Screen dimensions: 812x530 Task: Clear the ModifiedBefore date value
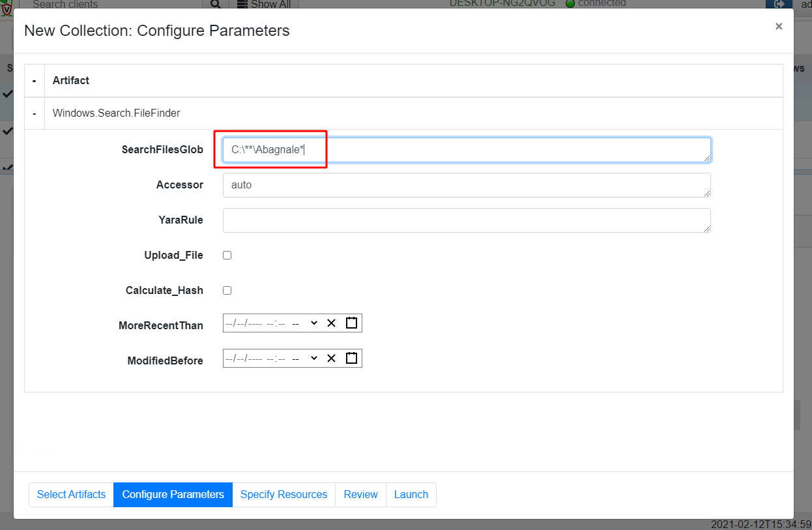point(331,358)
